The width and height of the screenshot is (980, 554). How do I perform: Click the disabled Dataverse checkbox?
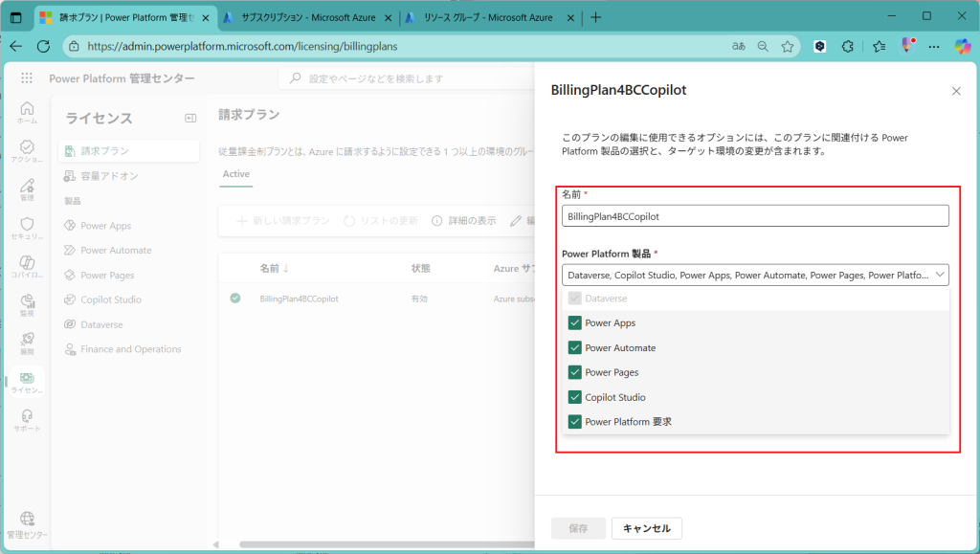coord(575,298)
